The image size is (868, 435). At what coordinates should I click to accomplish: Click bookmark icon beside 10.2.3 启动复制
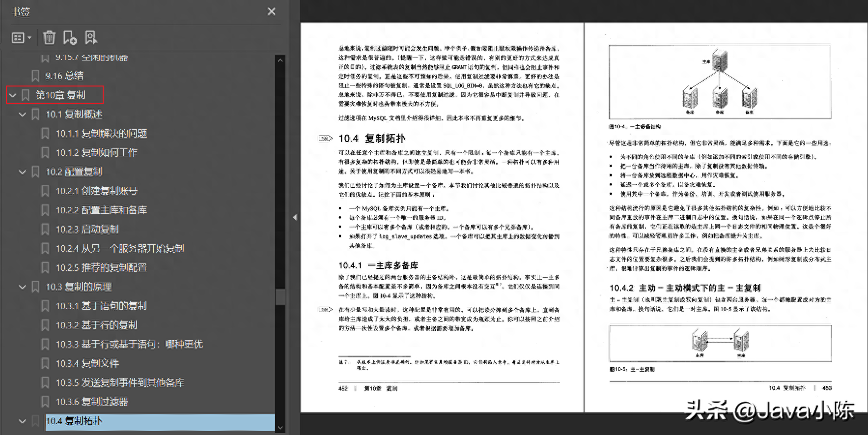coord(45,229)
